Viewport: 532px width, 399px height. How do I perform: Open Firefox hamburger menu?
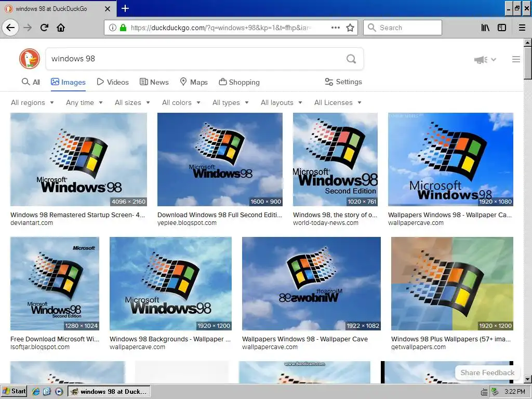point(522,28)
